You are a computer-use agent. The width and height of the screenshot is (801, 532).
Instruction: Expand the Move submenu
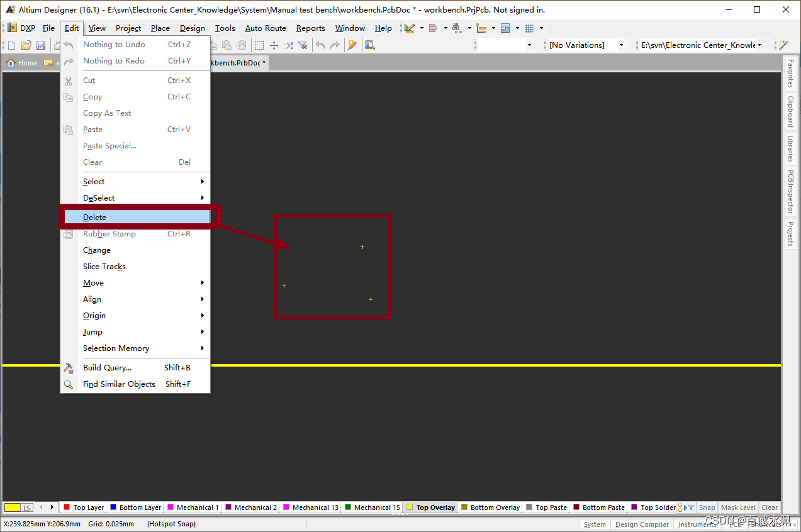tap(135, 283)
